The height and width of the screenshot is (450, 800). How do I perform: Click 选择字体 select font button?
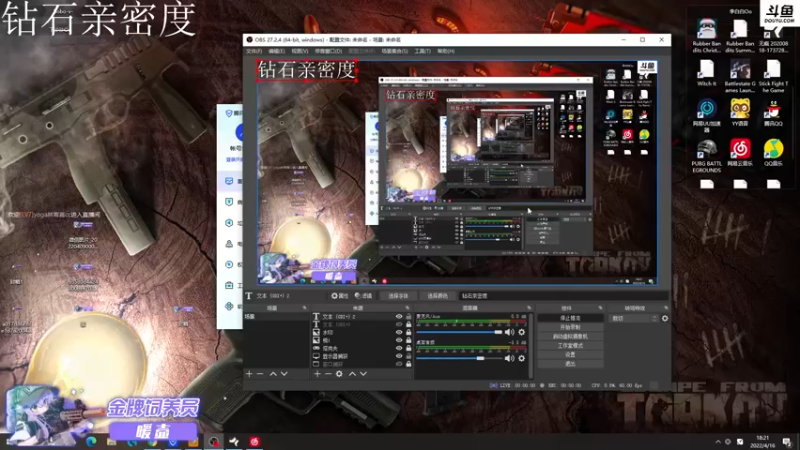(398, 296)
